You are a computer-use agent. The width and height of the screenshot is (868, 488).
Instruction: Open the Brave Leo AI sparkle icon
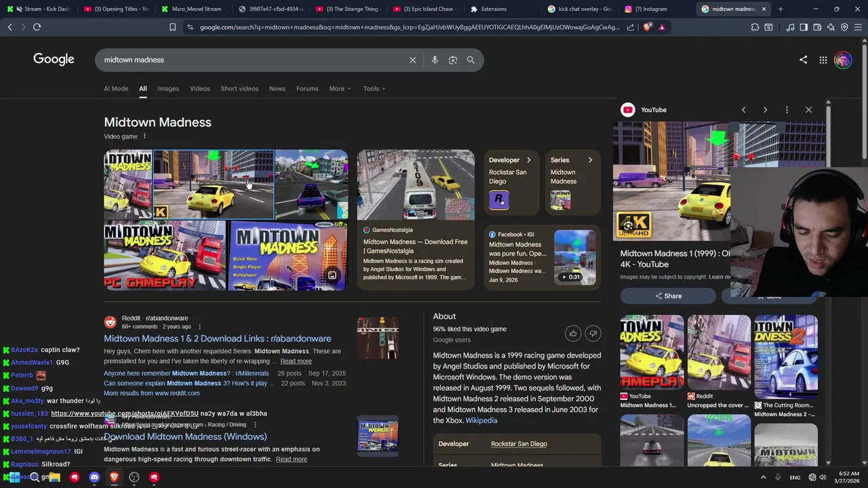(x=831, y=27)
